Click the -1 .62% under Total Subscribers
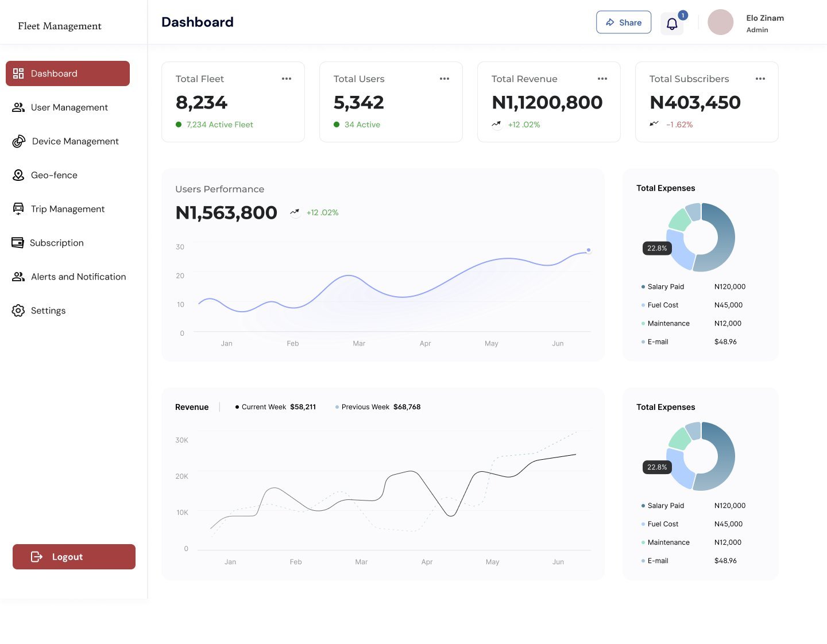 pyautogui.click(x=679, y=125)
